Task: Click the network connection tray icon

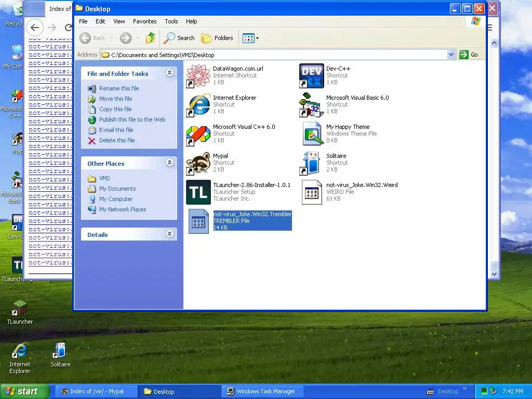Action: click(494, 391)
